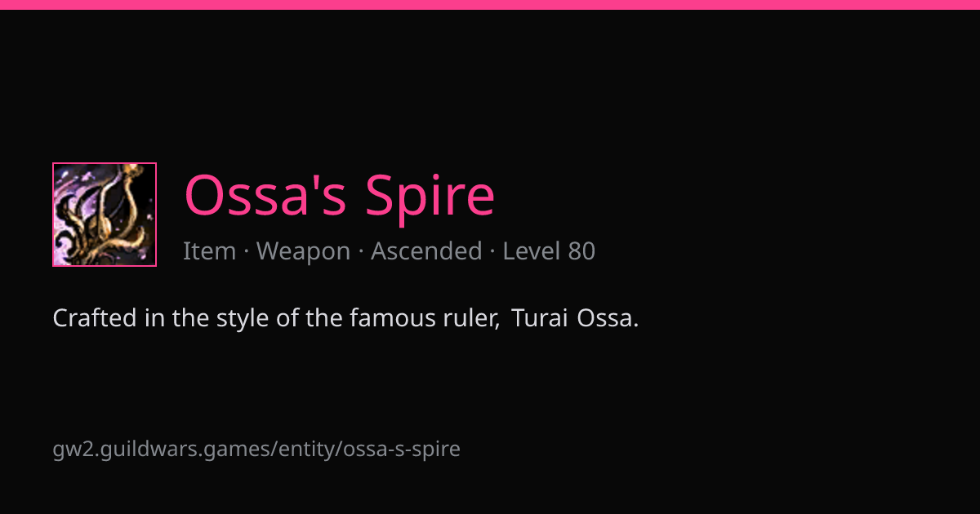Select the golden spire artwork thumbnail
The height and width of the screenshot is (514, 980).
105,215
